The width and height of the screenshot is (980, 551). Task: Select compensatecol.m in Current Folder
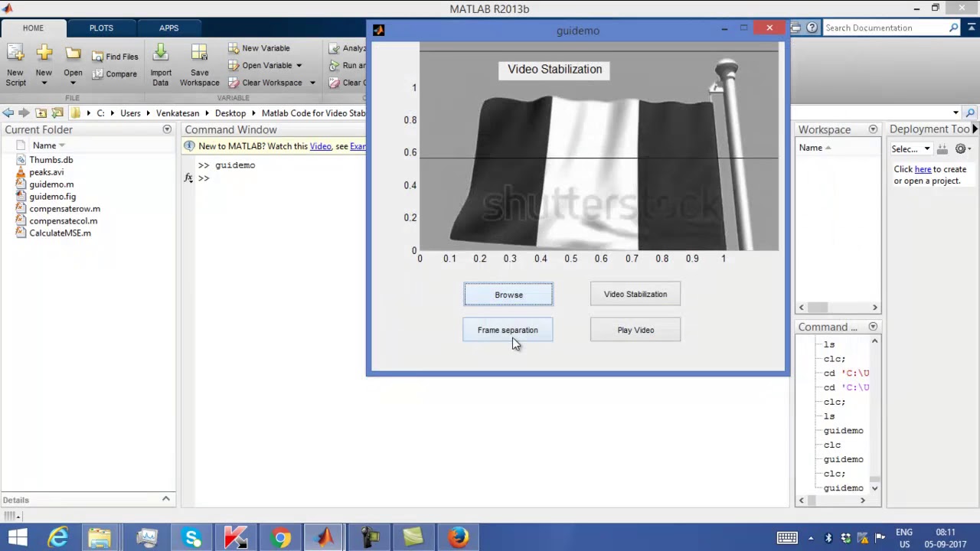[64, 221]
